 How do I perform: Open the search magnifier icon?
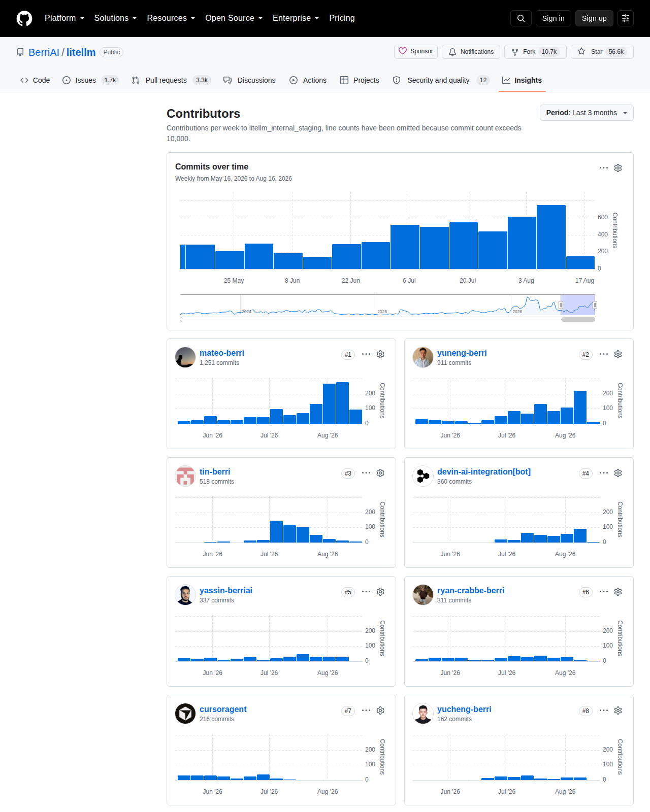click(x=521, y=18)
